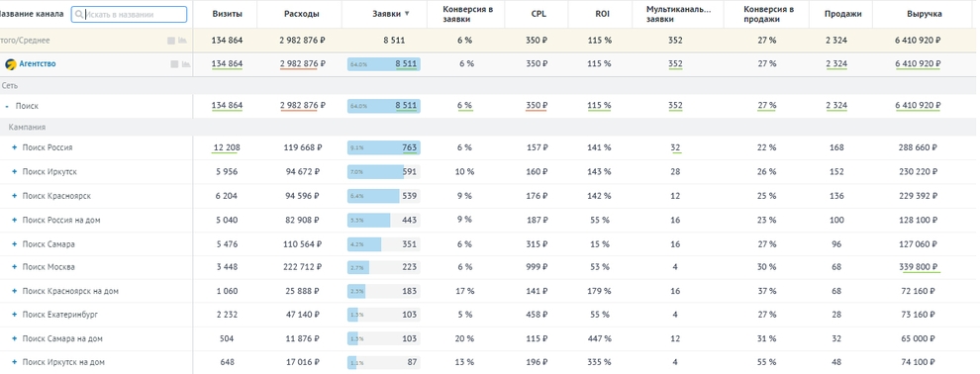This screenshot has height=374, width=980.
Task: Click the sort arrow next to Заявки
Action: point(408,14)
